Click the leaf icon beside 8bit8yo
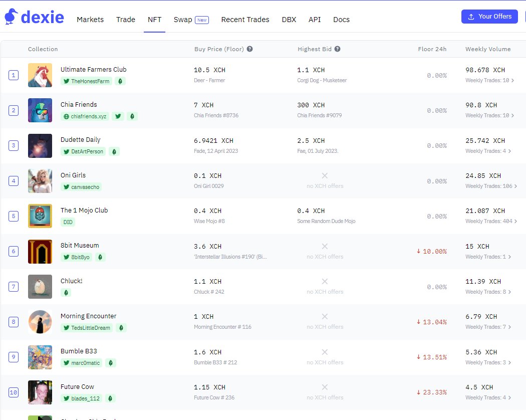The height and width of the screenshot is (420, 526). tap(100, 257)
